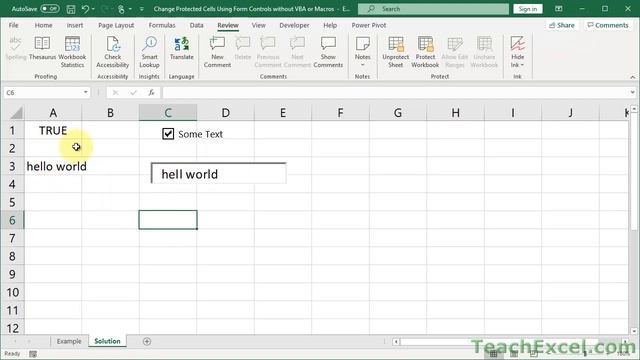Open the Formulas tab
The image size is (640, 360).
pos(162,25)
